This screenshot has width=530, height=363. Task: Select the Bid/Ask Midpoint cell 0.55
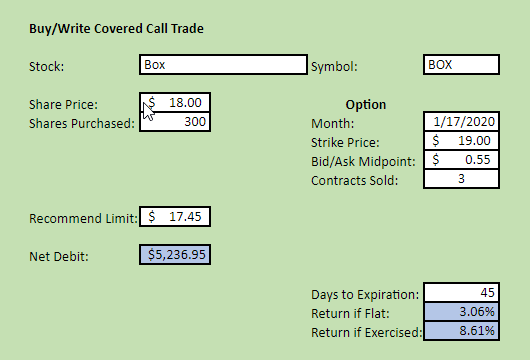[x=461, y=160]
